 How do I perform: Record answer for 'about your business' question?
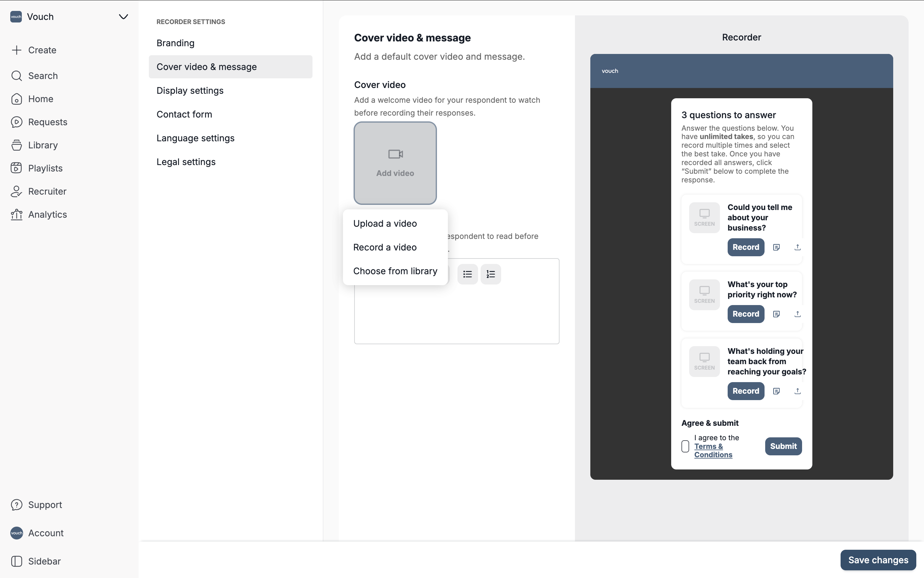746,247
